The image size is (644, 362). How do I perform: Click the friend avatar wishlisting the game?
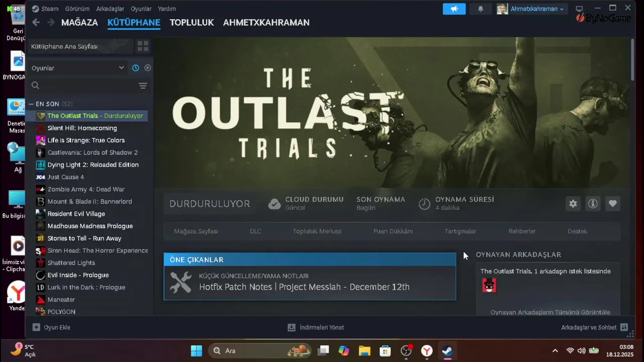pyautogui.click(x=489, y=286)
